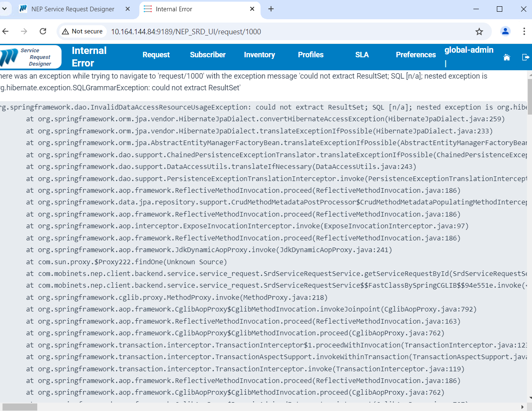
Task: Close the Internal Error tab
Action: click(x=252, y=9)
